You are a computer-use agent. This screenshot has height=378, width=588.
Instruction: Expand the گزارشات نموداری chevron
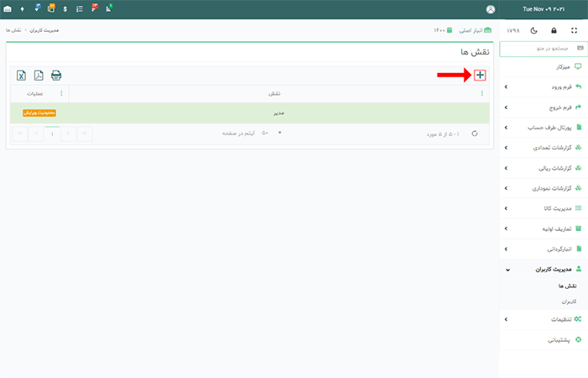[x=506, y=188]
